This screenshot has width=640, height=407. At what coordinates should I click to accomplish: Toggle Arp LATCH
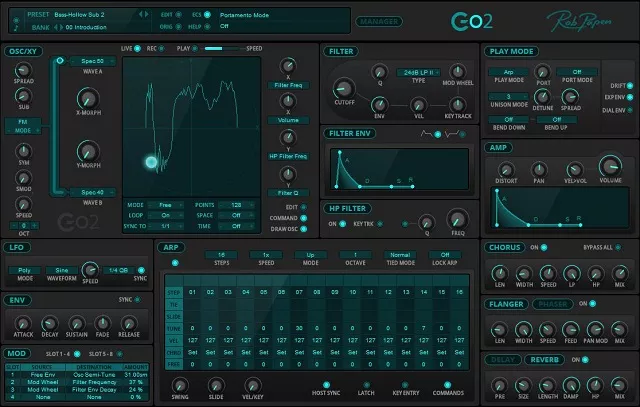[x=367, y=385]
